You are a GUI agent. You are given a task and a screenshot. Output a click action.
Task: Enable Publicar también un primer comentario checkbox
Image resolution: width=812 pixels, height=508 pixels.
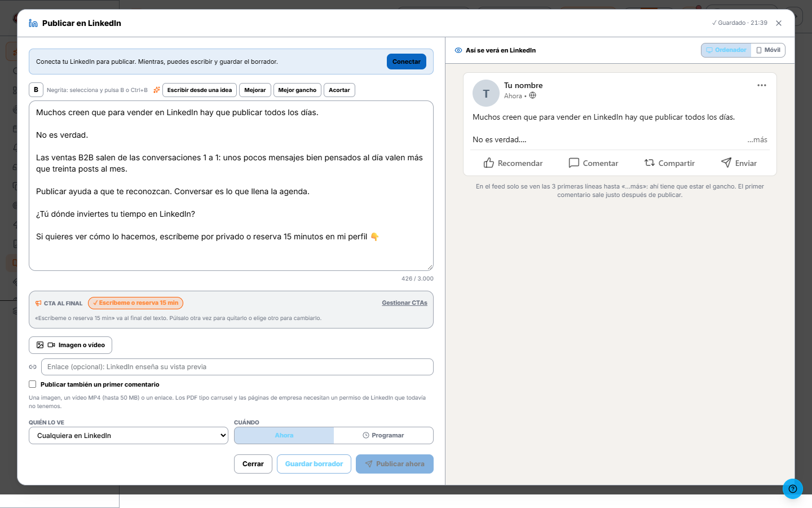pos(33,384)
